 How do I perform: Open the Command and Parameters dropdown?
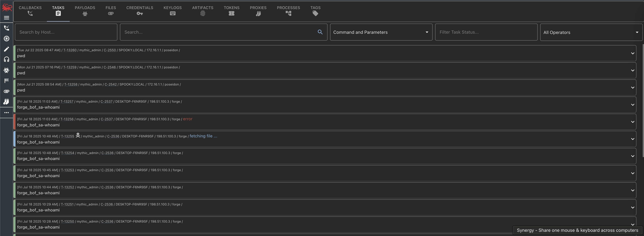[381, 32]
